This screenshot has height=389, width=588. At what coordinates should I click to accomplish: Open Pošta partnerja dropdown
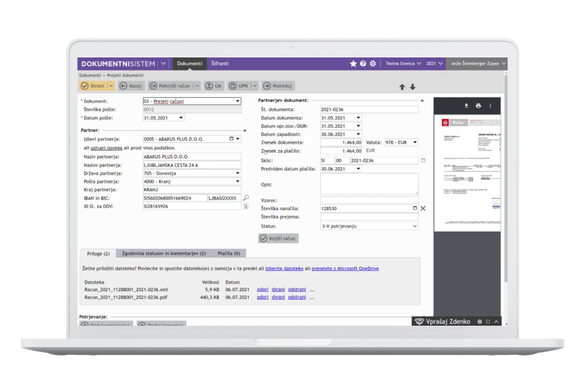pos(237,181)
